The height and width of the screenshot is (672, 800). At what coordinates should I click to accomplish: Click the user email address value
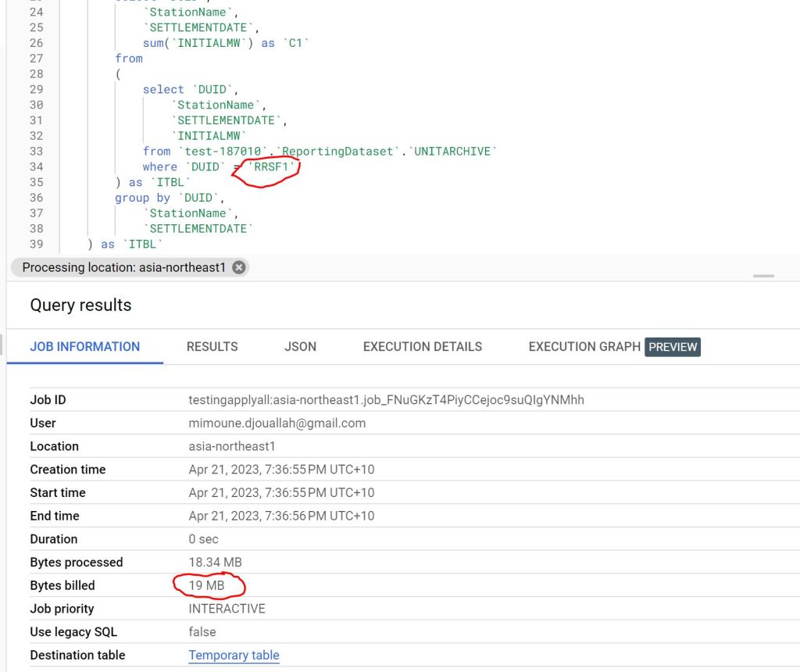[x=277, y=423]
